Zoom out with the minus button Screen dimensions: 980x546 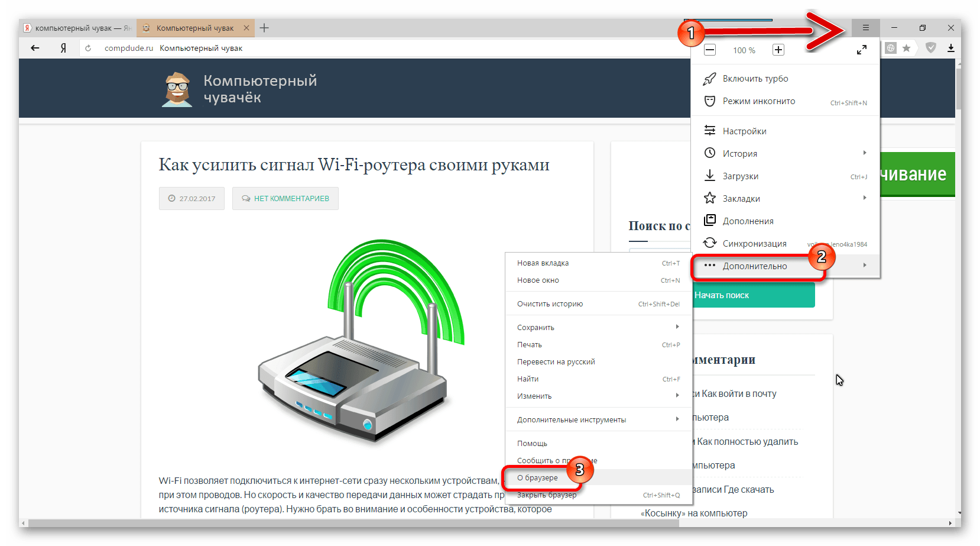(x=710, y=50)
